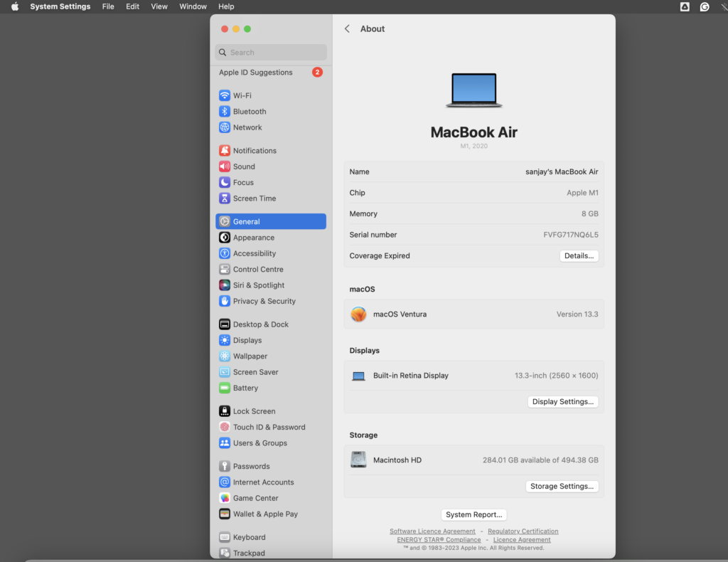Click the Search field in sidebar

pyautogui.click(x=271, y=53)
